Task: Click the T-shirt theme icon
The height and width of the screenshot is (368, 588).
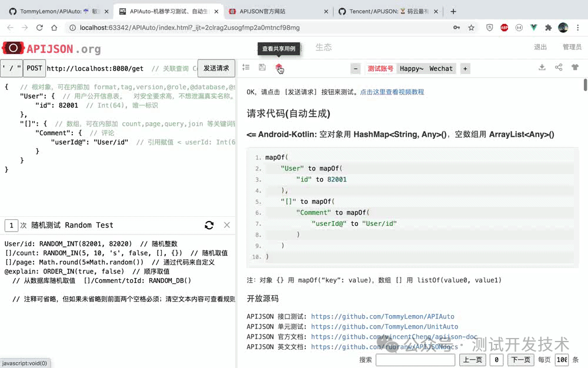Action: (x=575, y=68)
